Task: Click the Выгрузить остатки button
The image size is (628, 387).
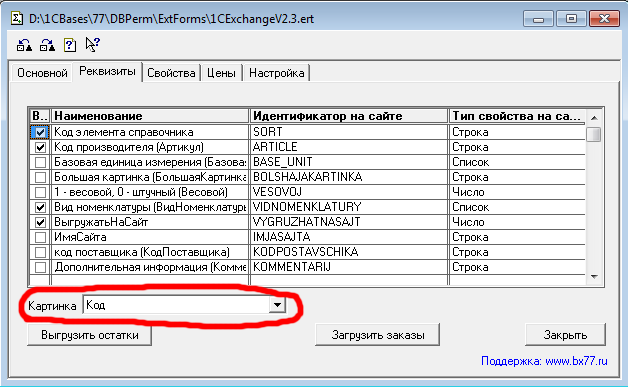Action: (x=90, y=335)
